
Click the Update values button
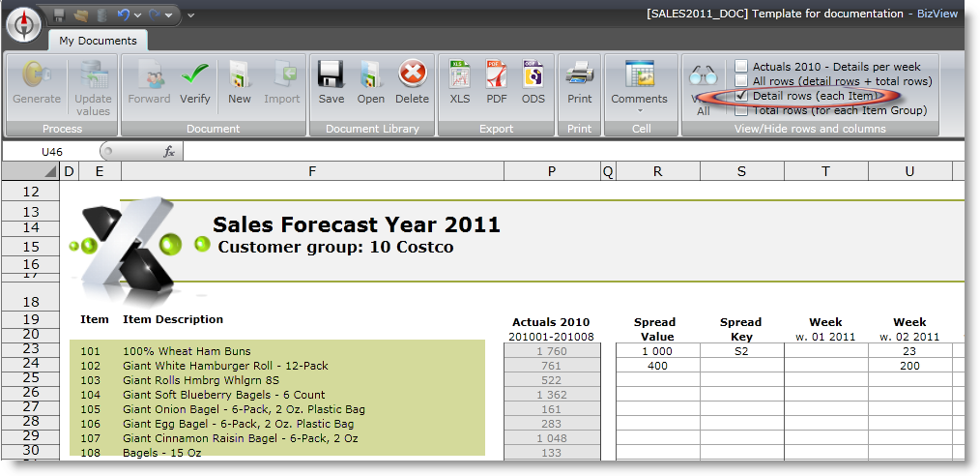[x=93, y=88]
